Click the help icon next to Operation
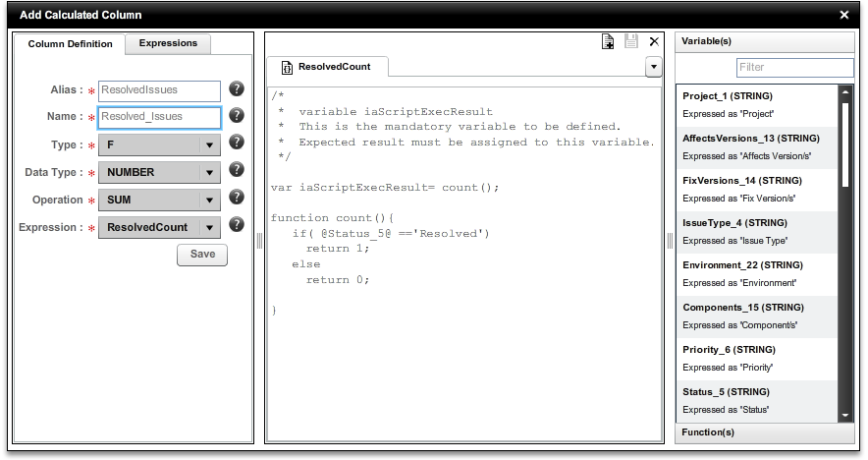 [237, 197]
